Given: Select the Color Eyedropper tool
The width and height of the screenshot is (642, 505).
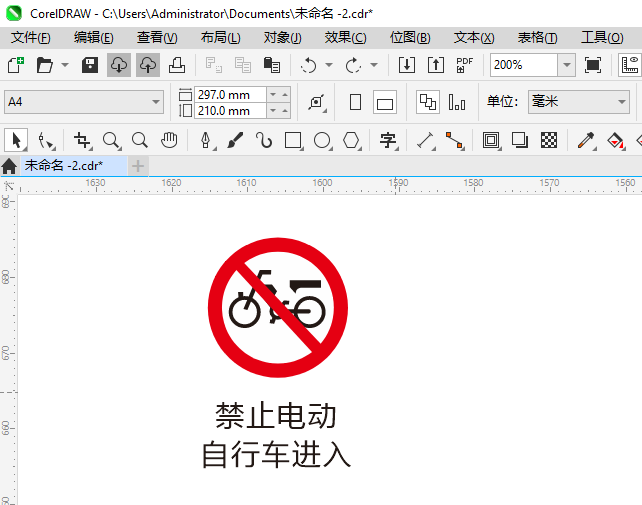Looking at the screenshot, I should click(586, 140).
